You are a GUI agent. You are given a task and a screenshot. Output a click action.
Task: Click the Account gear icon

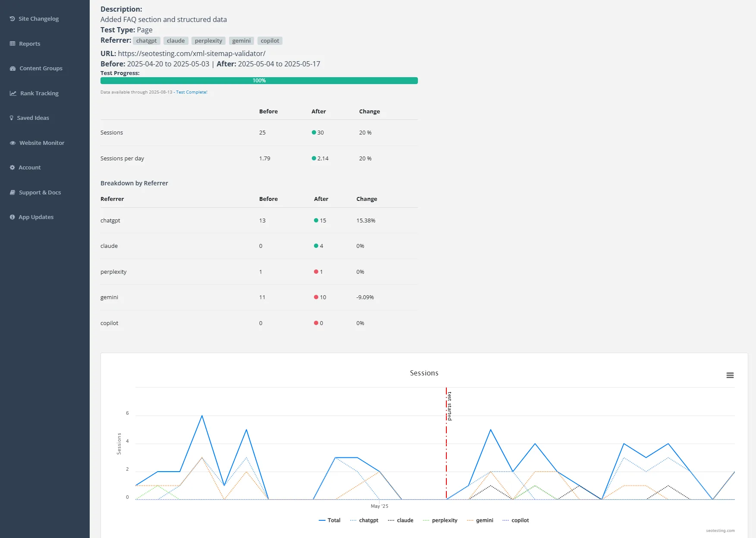pos(13,168)
